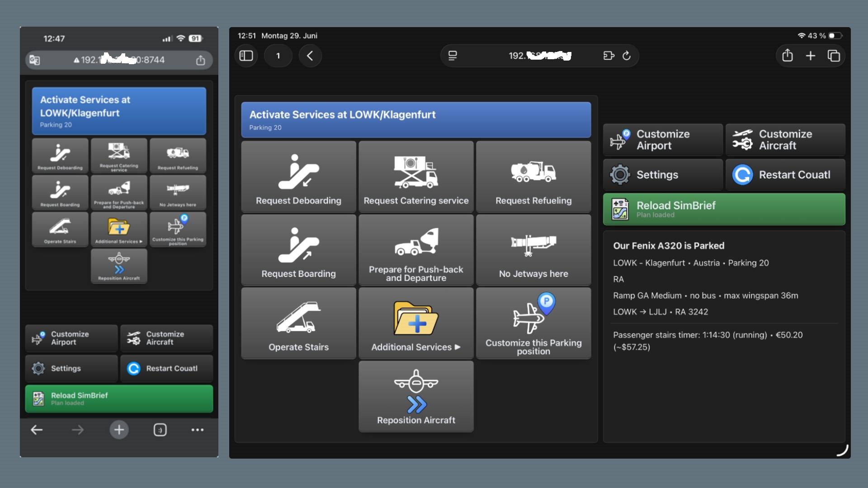Open Customize Aircraft in tablet panel

(x=785, y=140)
